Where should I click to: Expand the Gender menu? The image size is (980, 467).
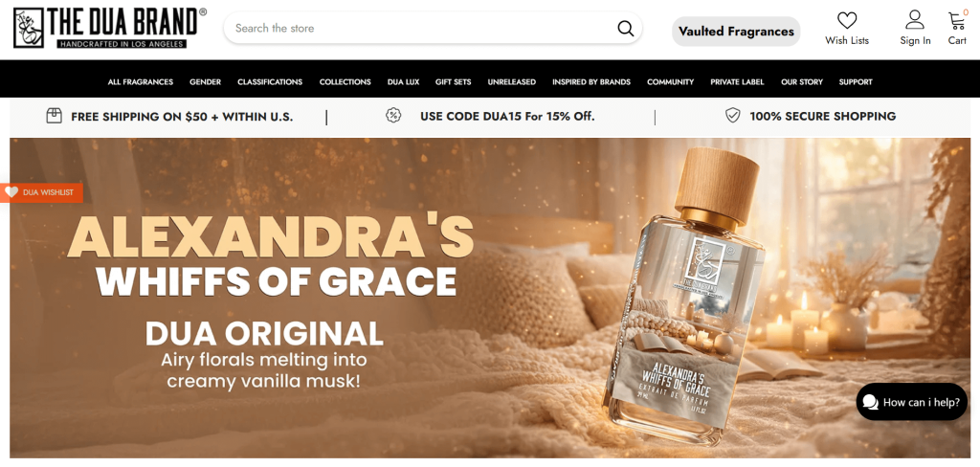(x=205, y=82)
